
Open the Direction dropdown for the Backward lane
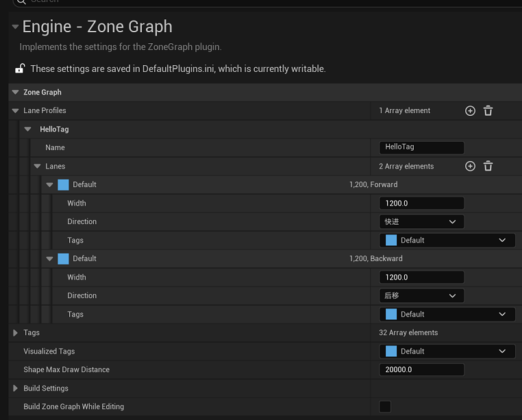click(x=421, y=296)
